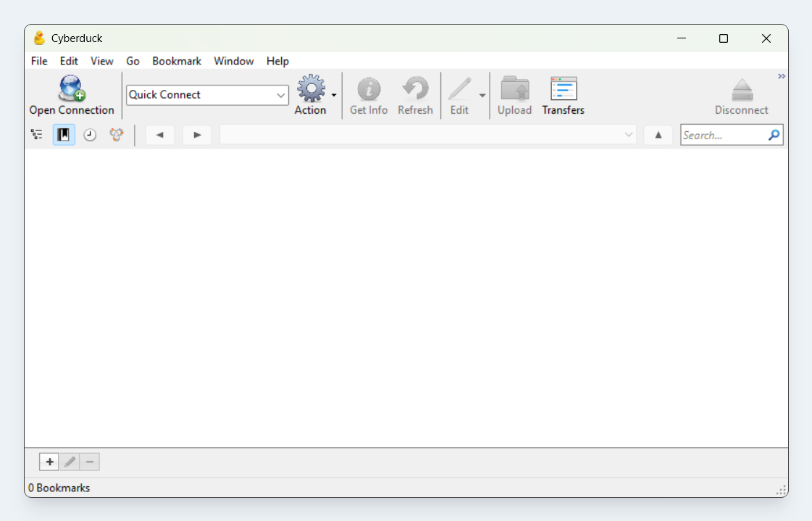This screenshot has width=812, height=521.
Task: Click the Get Info toolbar icon
Action: click(369, 89)
